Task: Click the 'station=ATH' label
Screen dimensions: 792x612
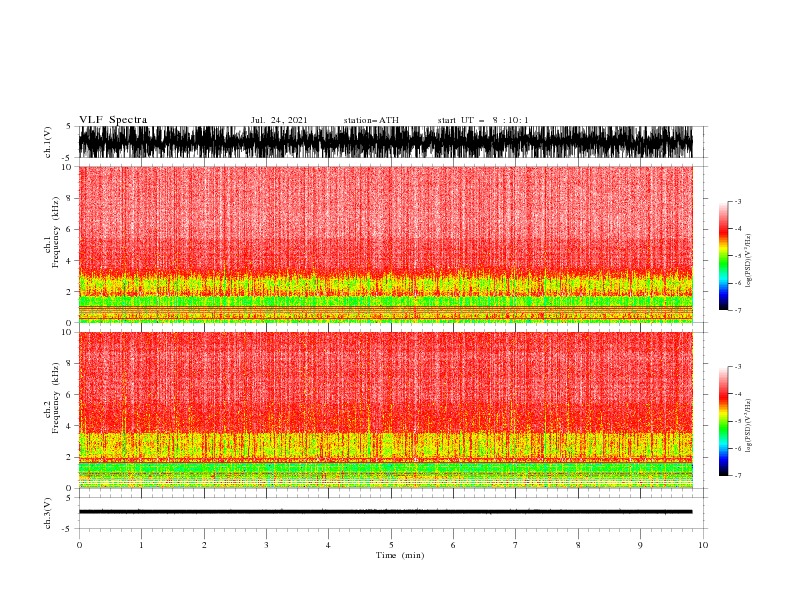Action: click(371, 120)
